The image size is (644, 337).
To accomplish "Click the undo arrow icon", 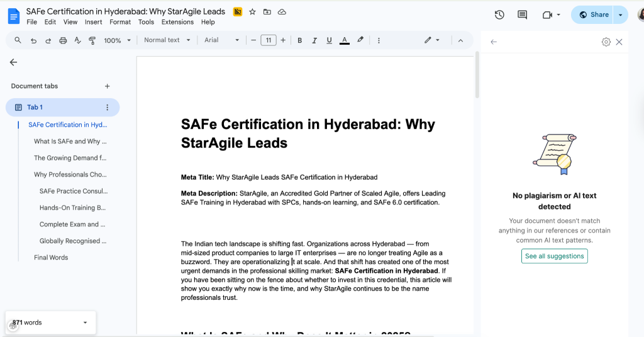I will click(33, 40).
